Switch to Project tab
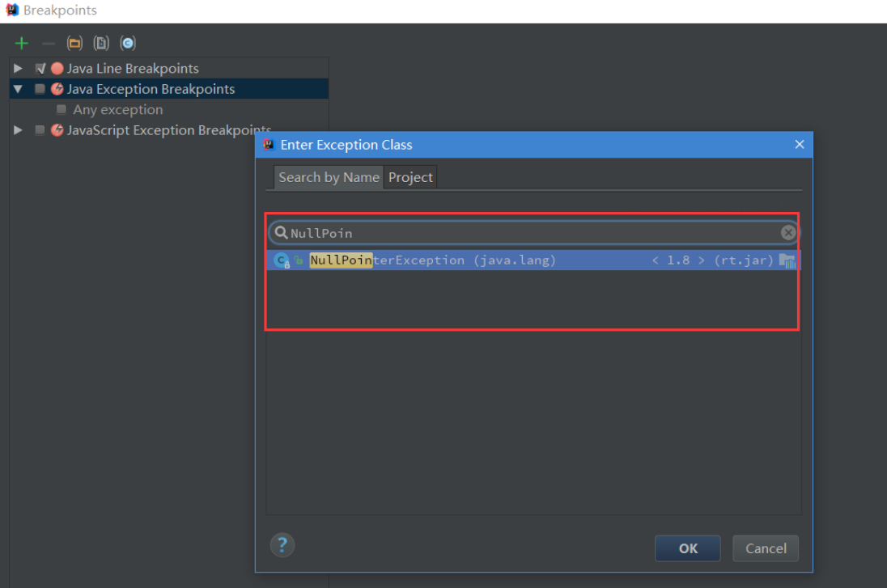 coord(410,177)
